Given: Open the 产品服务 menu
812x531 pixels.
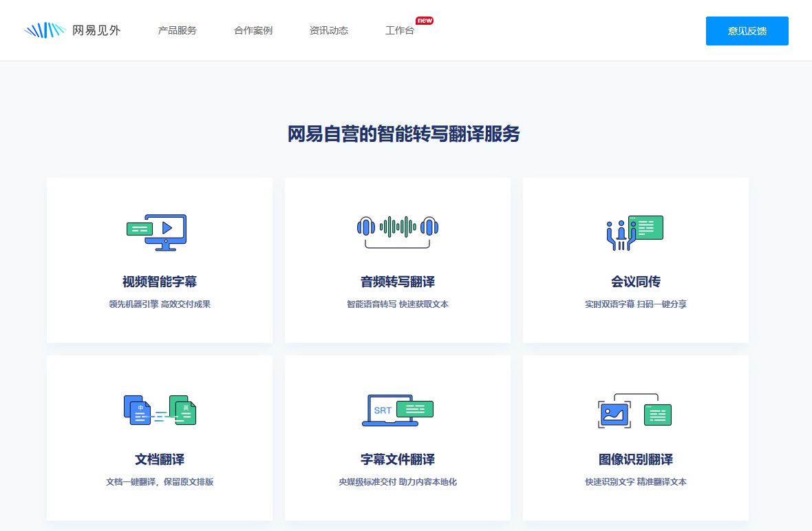Looking at the screenshot, I should (177, 30).
